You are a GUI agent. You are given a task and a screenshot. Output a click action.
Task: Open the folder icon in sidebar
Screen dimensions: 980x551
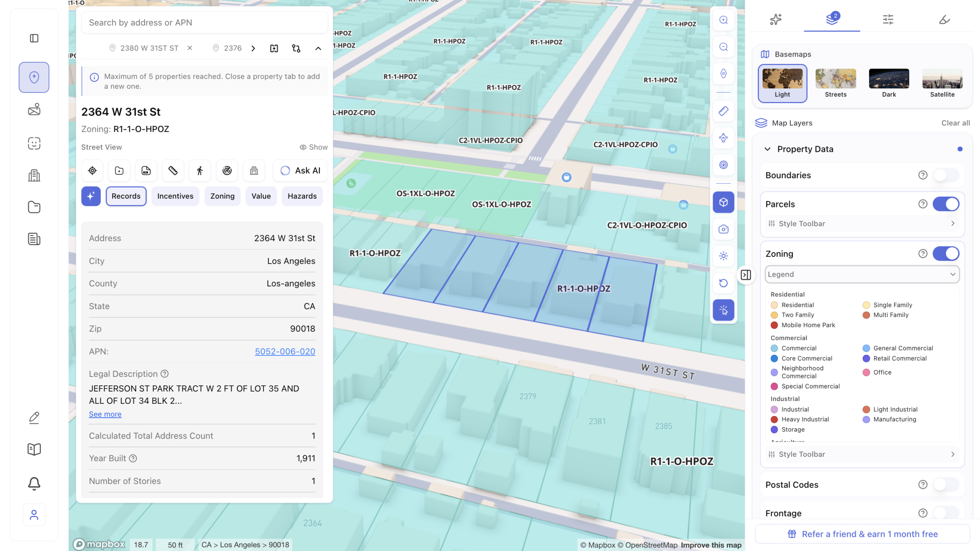coord(34,207)
